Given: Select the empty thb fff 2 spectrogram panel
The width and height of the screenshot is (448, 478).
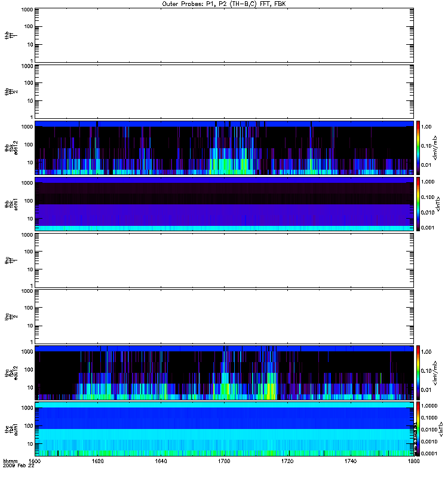Looking at the screenshot, I should pos(224,91).
